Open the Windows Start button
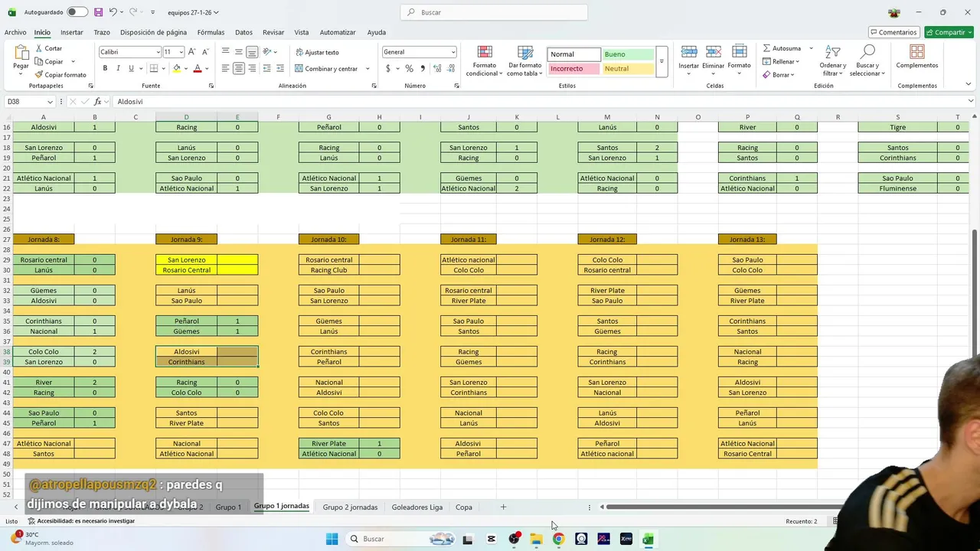 tap(332, 539)
